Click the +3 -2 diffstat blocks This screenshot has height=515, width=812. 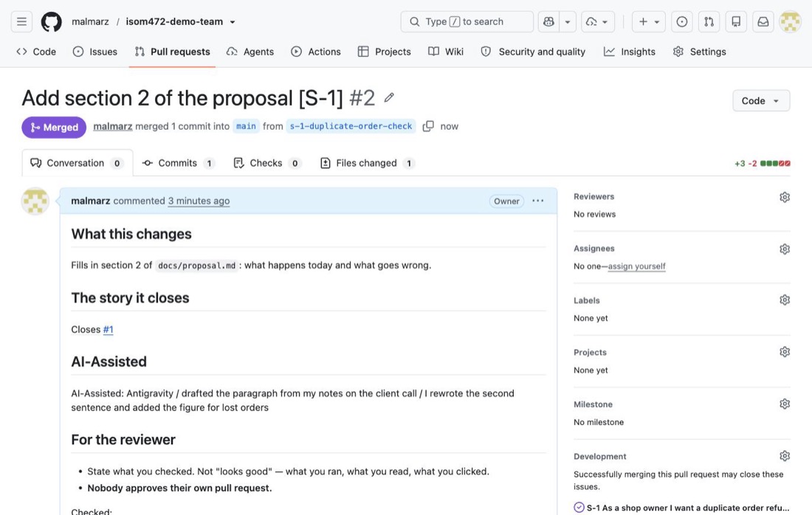point(763,164)
